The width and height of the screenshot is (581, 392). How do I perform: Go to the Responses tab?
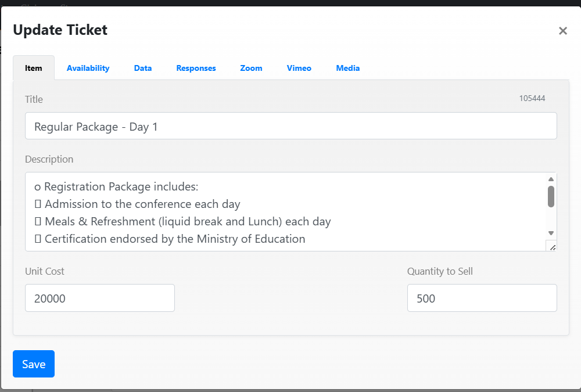pyautogui.click(x=196, y=68)
